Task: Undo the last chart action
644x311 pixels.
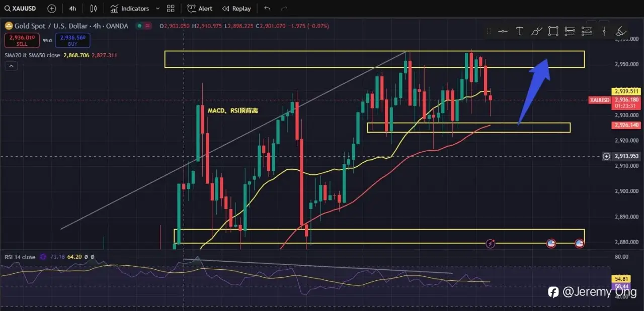Action: click(267, 9)
